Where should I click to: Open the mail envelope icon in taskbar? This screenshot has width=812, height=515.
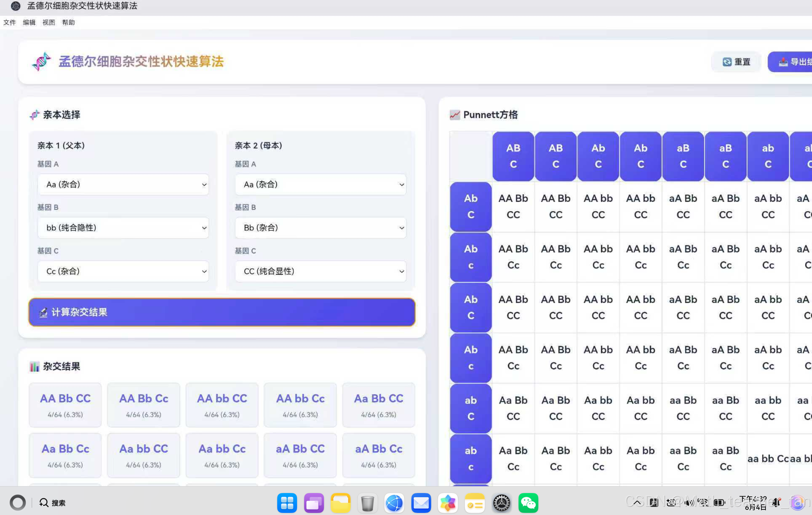coord(421,503)
